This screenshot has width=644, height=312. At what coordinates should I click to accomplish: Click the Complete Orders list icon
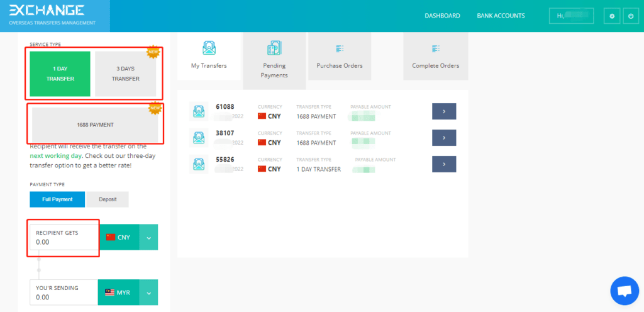pyautogui.click(x=436, y=48)
